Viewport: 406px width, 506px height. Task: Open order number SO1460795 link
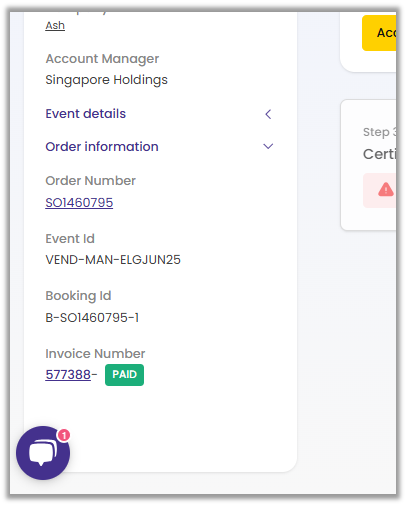(79, 203)
